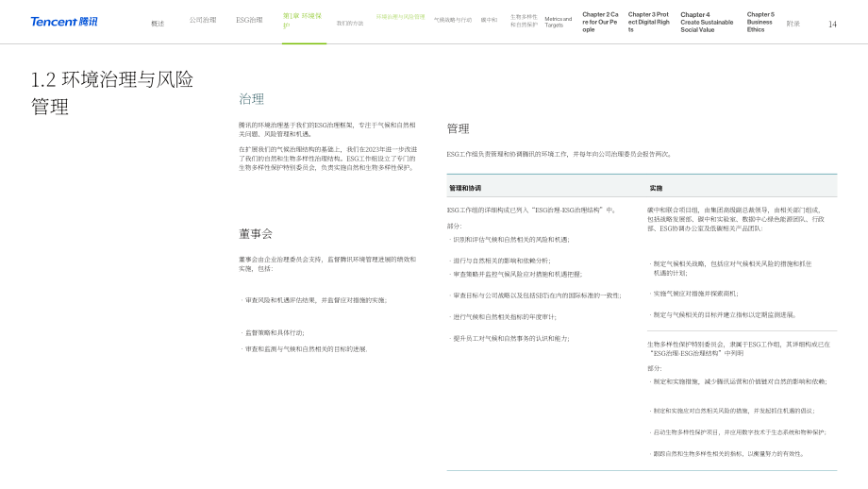
Task: Click bullet 进行气候和自然相关指标的年度审计
Action: [503, 317]
